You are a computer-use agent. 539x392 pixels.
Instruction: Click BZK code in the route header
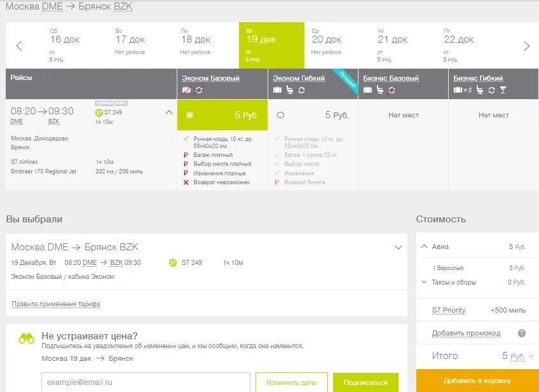coord(123,6)
